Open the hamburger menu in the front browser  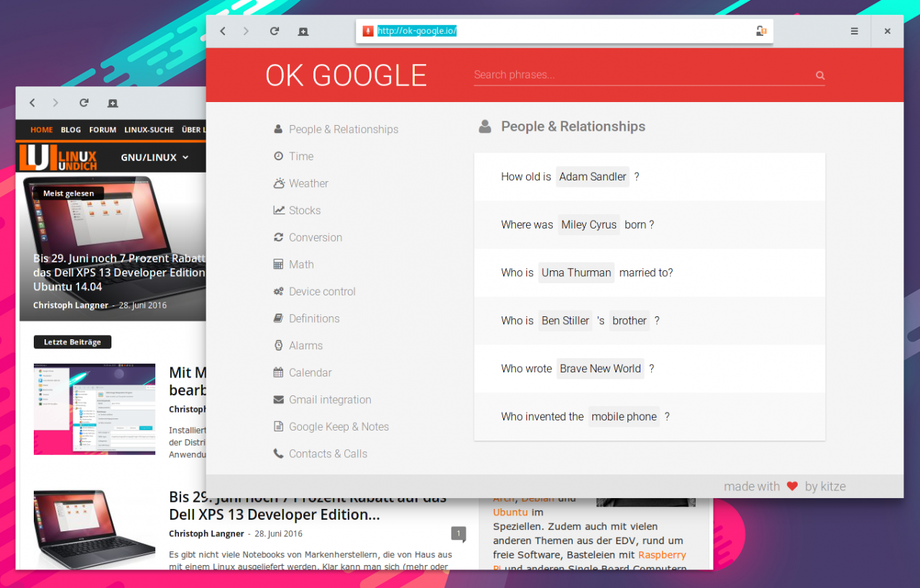tap(855, 31)
